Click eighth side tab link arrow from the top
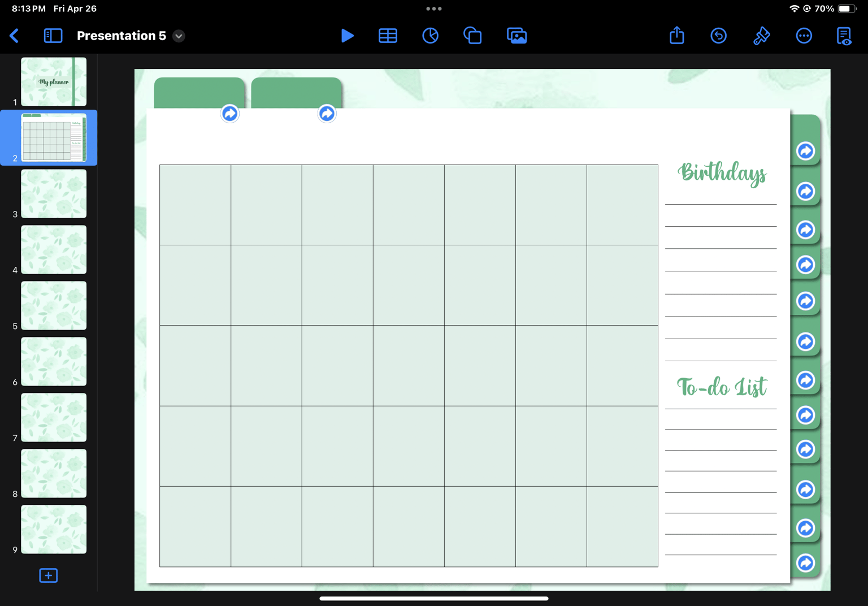Screen dimensions: 868x606 pyautogui.click(x=805, y=415)
